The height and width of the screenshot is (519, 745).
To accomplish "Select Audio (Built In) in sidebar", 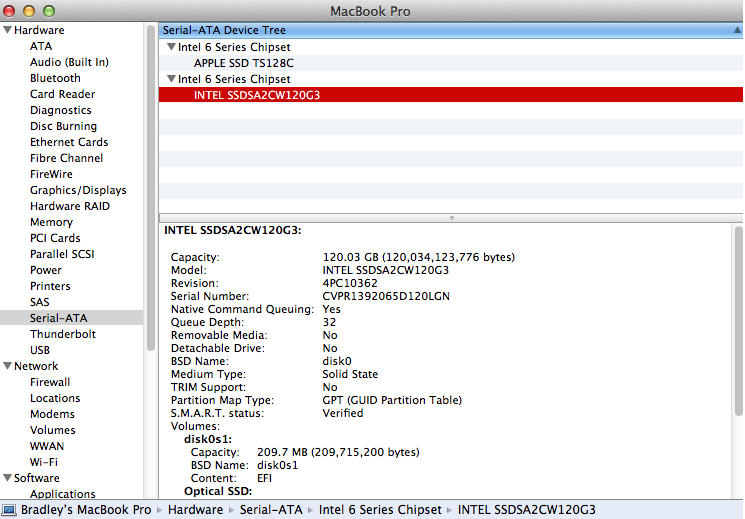I will [x=69, y=62].
